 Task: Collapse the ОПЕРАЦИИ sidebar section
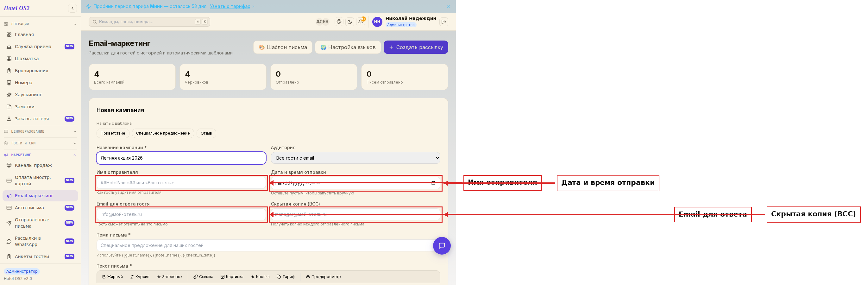(41, 24)
